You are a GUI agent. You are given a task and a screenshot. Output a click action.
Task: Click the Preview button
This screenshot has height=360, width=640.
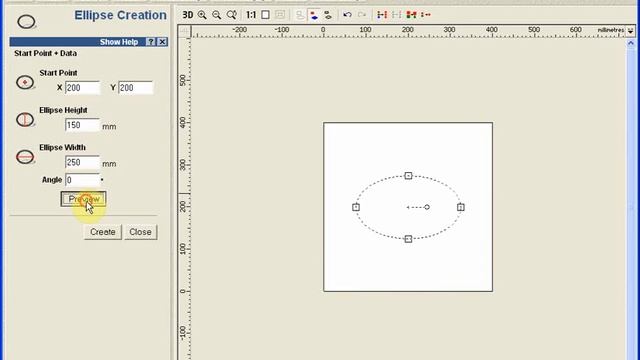click(x=84, y=199)
